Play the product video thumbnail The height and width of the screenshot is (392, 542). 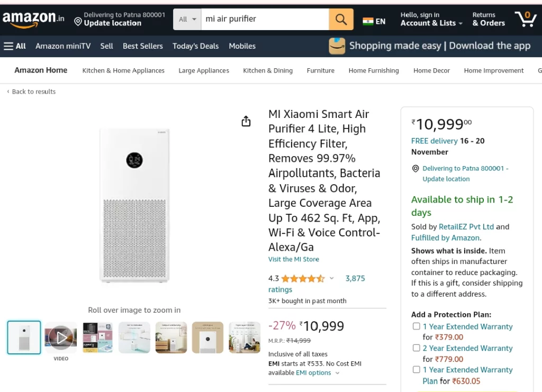click(x=61, y=338)
